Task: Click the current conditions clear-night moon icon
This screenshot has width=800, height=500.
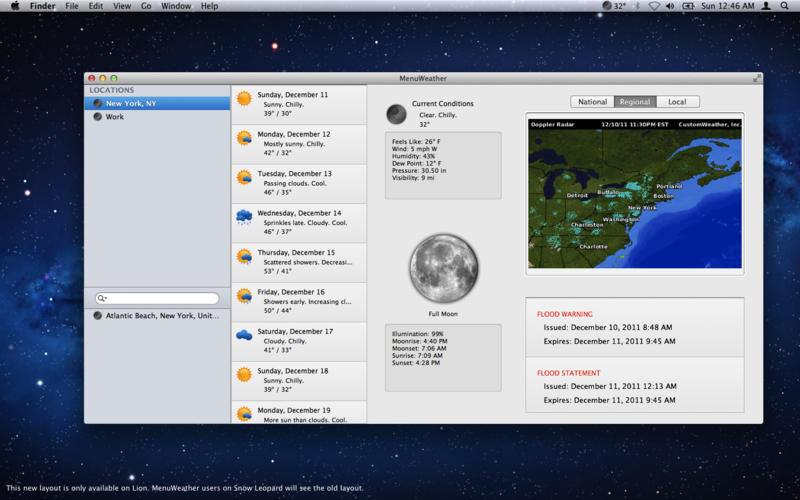Action: pyautogui.click(x=396, y=114)
